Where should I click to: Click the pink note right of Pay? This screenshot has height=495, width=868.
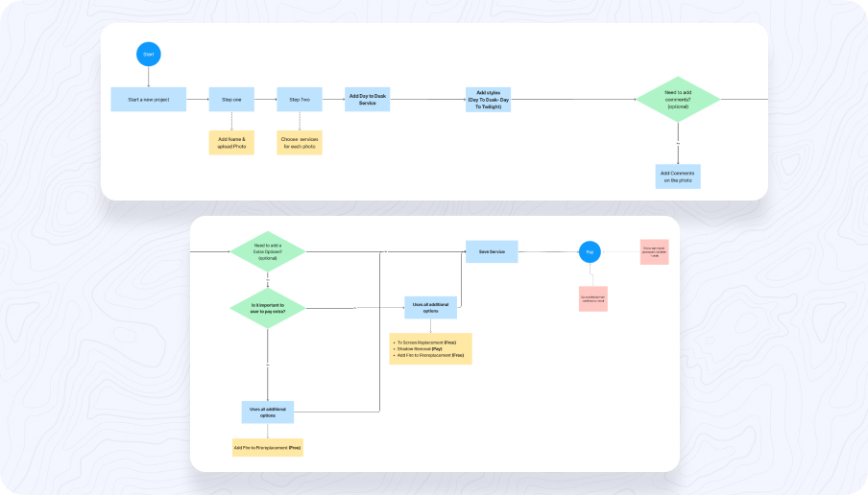tap(654, 252)
